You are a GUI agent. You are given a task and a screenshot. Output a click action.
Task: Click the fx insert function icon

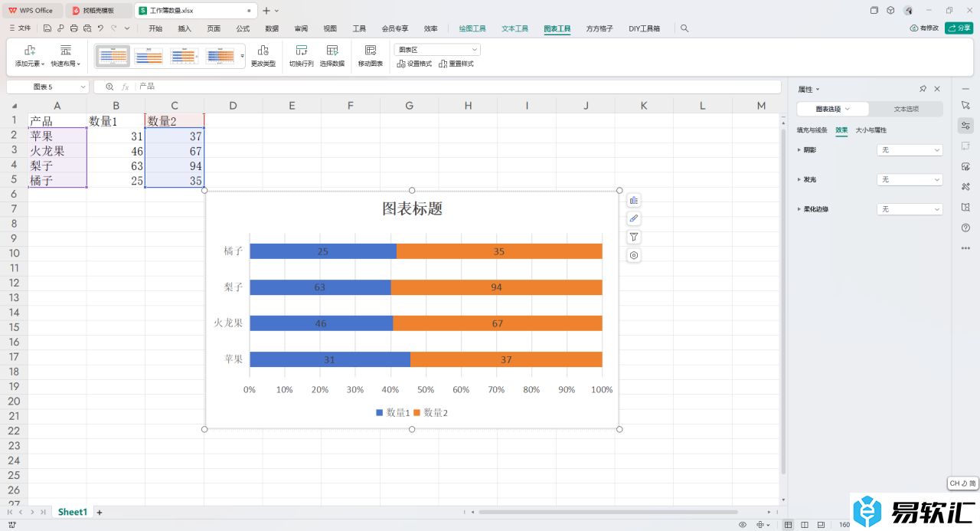pyautogui.click(x=126, y=87)
